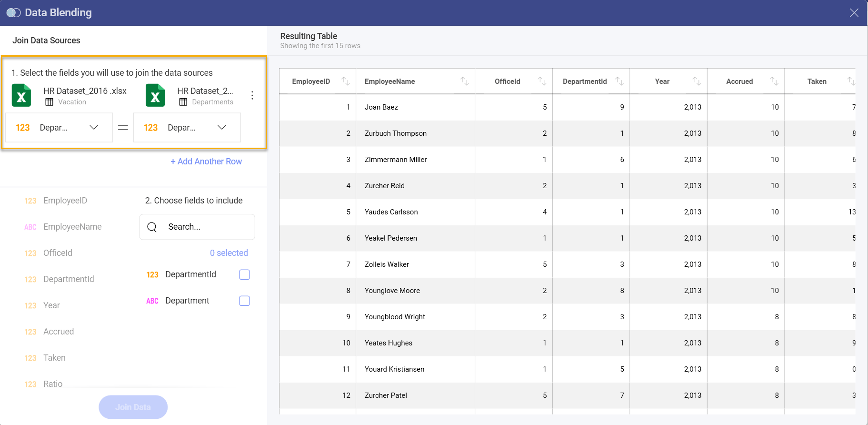Screen dimensions: 868x425
Task: Focus the Search fields input
Action: click(x=197, y=227)
